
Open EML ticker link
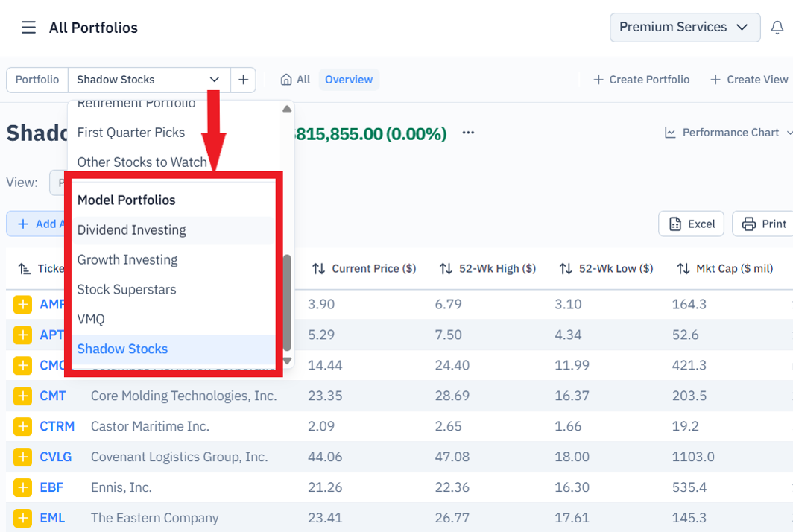(x=53, y=518)
